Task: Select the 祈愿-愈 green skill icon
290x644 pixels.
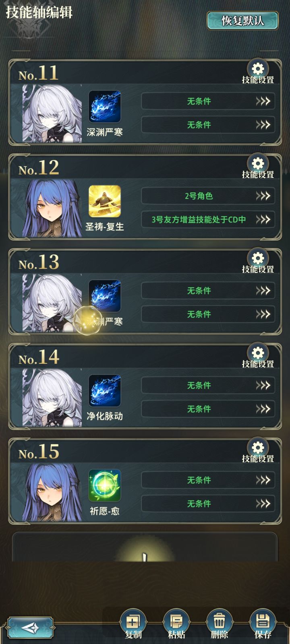Action: tap(105, 485)
